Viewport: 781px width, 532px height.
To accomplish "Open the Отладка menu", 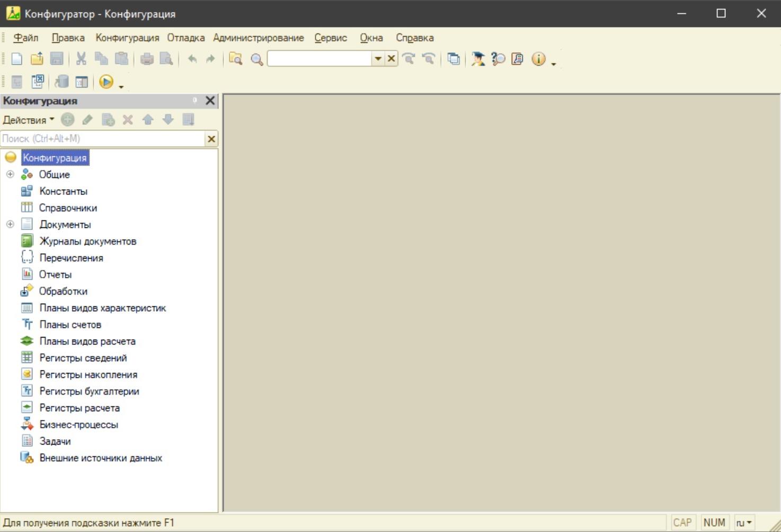I will [186, 38].
